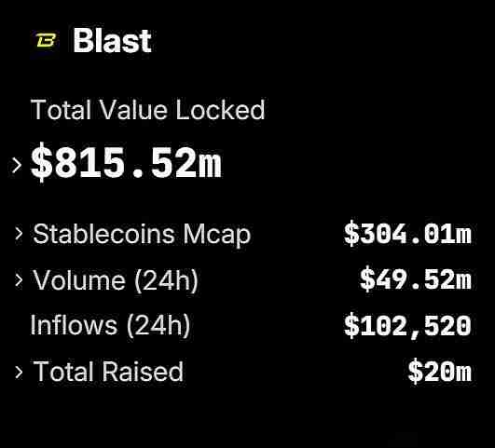Expand the Total Raised chevron
The width and height of the screenshot is (495, 448).
(19, 373)
